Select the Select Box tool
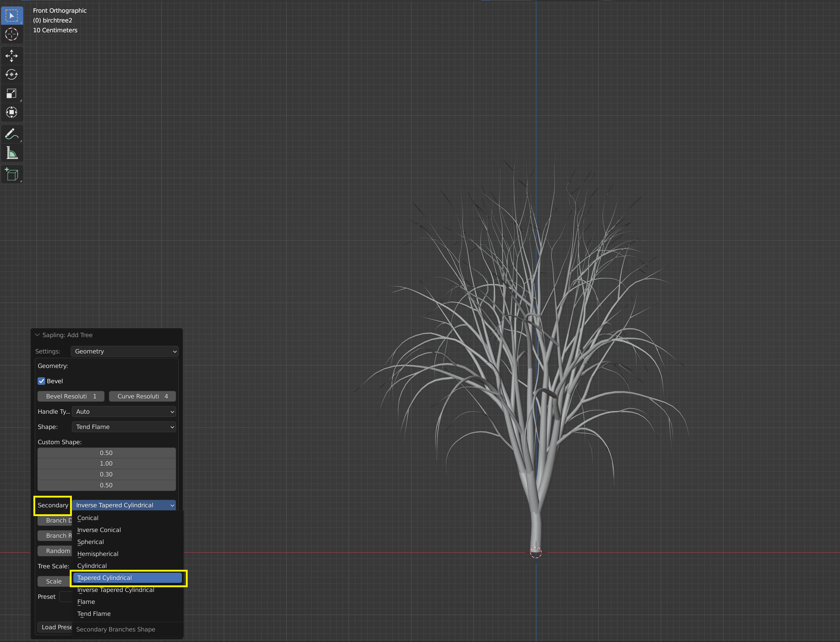This screenshot has height=642, width=840. click(x=12, y=16)
